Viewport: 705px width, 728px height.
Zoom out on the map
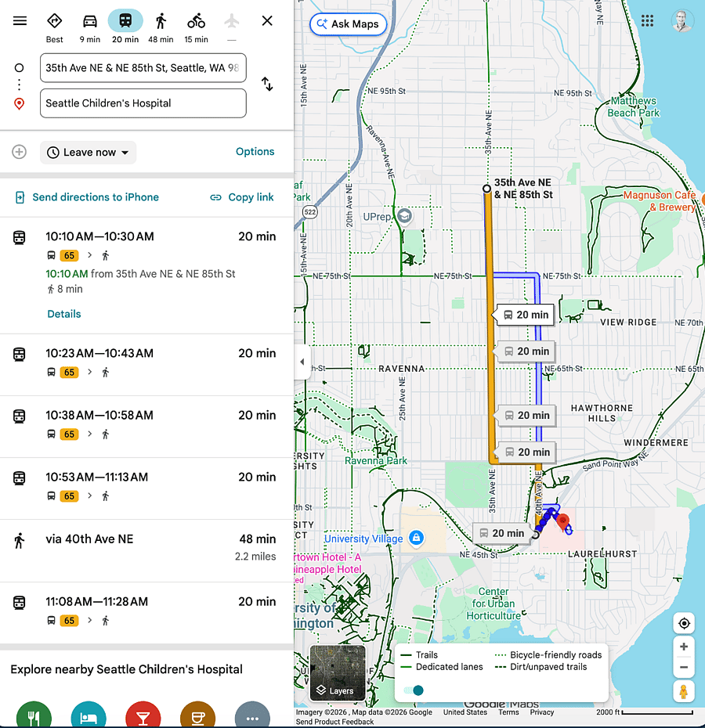click(684, 668)
